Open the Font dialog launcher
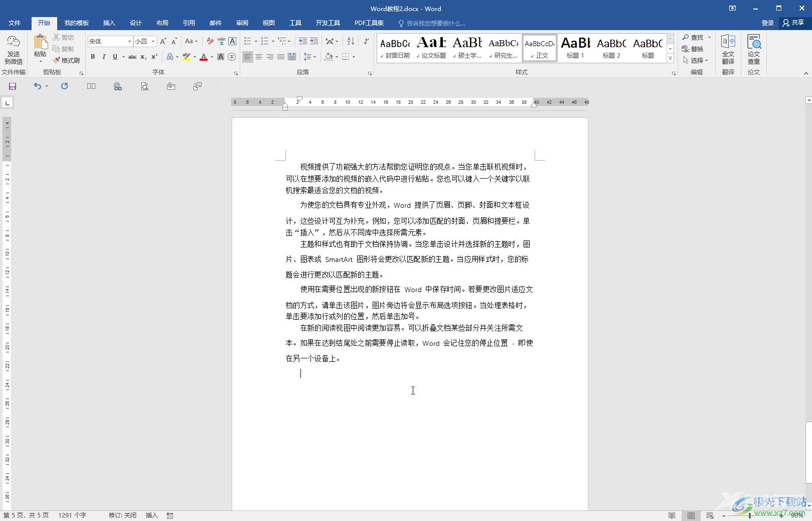This screenshot has height=521, width=812. tap(236, 74)
